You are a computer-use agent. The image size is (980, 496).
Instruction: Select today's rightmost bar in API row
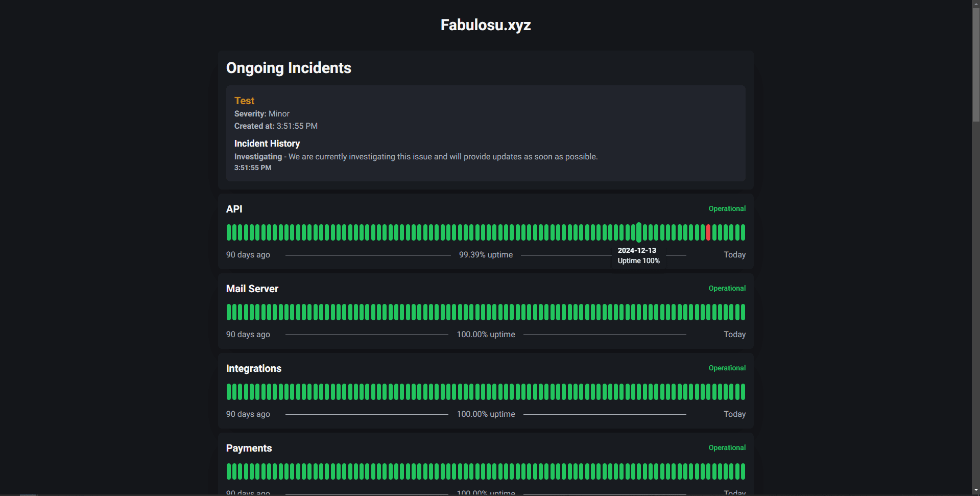[743, 232]
